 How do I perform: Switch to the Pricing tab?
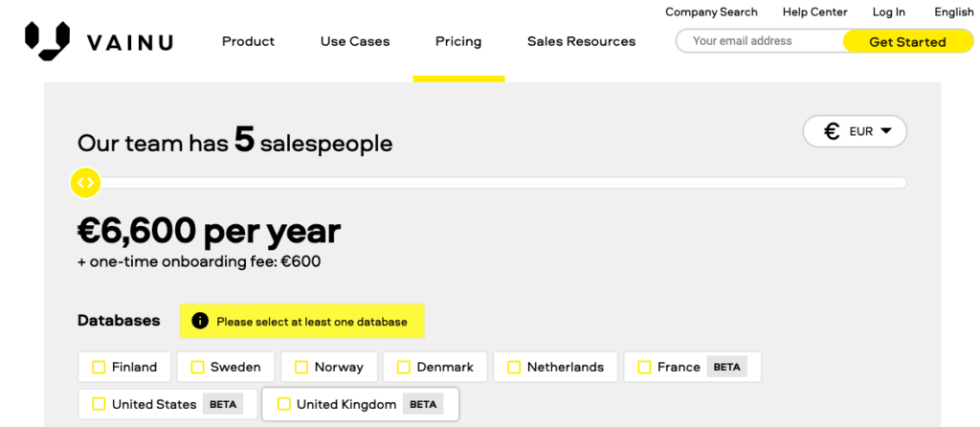coord(458,41)
